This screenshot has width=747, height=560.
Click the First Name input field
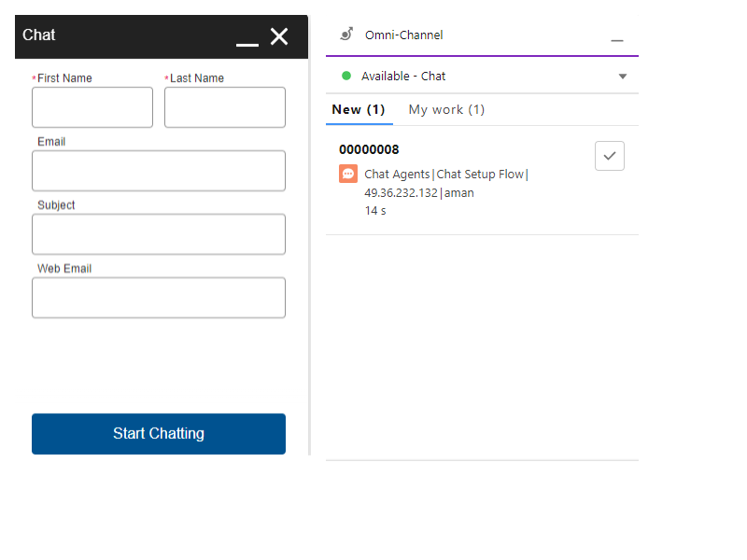pyautogui.click(x=92, y=107)
